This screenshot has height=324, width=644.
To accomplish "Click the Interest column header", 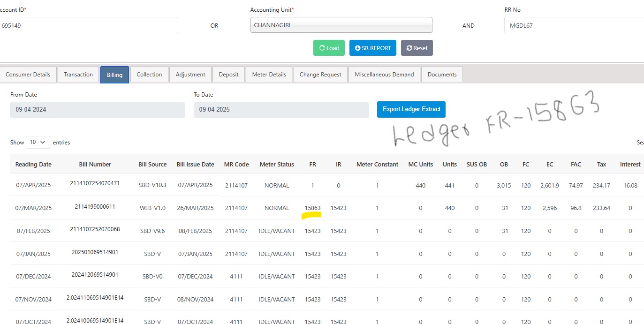I will pos(630,165).
